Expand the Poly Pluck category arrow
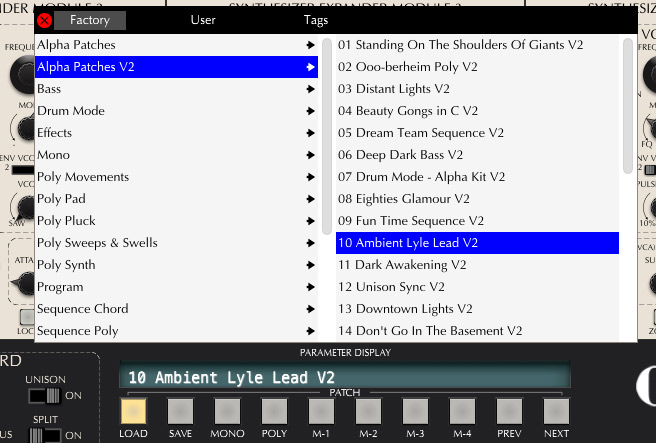This screenshot has width=656, height=443. click(x=310, y=221)
